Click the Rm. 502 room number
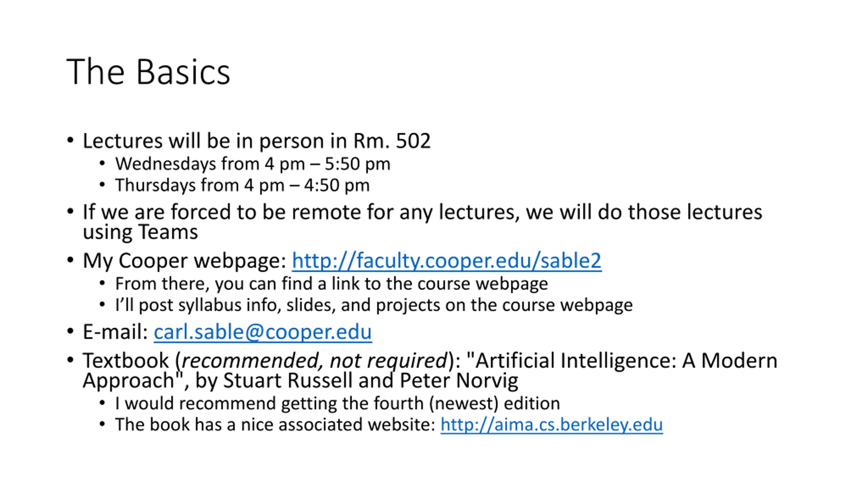The height and width of the screenshot is (488, 868). click(x=392, y=141)
